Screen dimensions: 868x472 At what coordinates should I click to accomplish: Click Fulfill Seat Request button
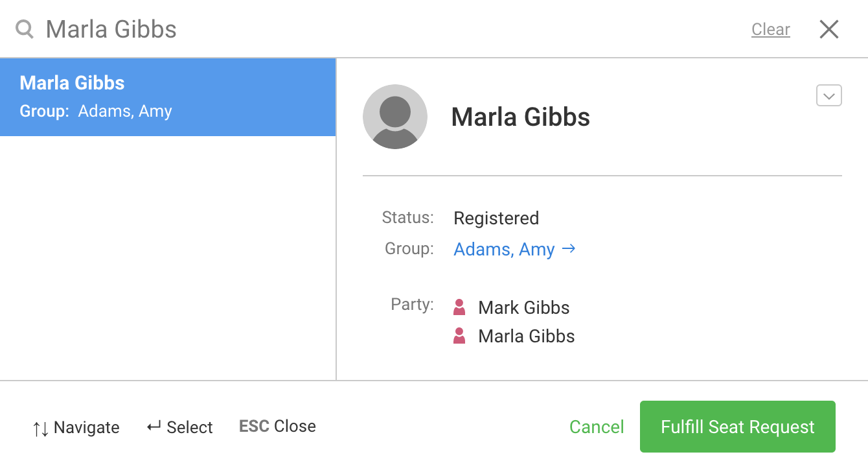(x=737, y=427)
